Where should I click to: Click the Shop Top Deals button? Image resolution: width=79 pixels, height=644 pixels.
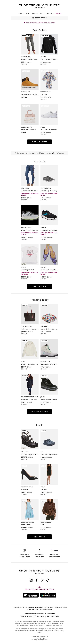coord(39,286)
